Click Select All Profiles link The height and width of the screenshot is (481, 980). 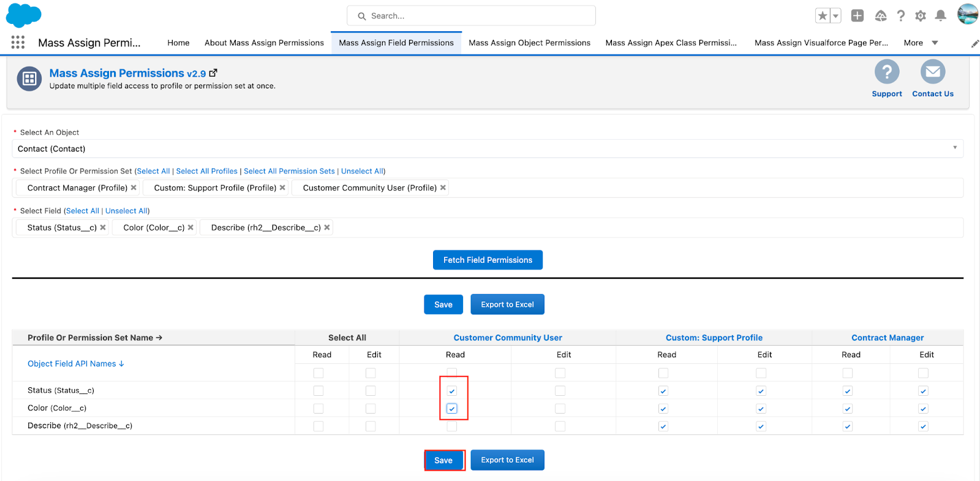point(206,171)
